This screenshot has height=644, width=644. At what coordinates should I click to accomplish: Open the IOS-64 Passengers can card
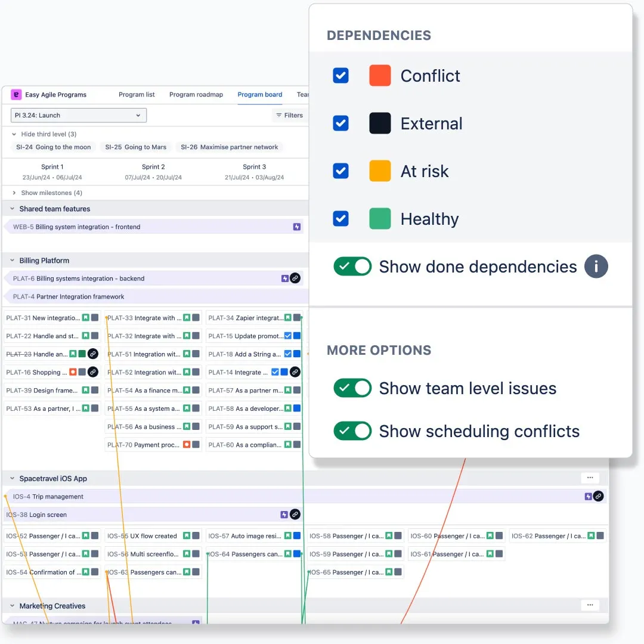[x=254, y=554]
